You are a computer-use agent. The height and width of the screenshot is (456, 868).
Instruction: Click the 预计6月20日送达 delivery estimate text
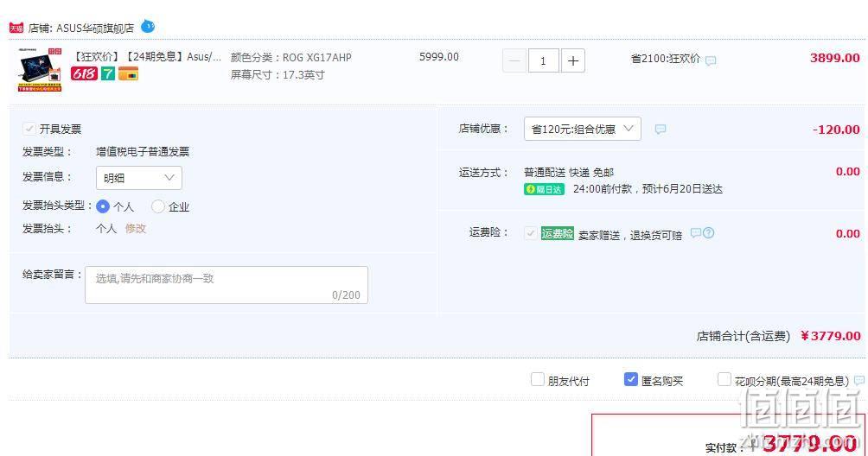coord(682,189)
